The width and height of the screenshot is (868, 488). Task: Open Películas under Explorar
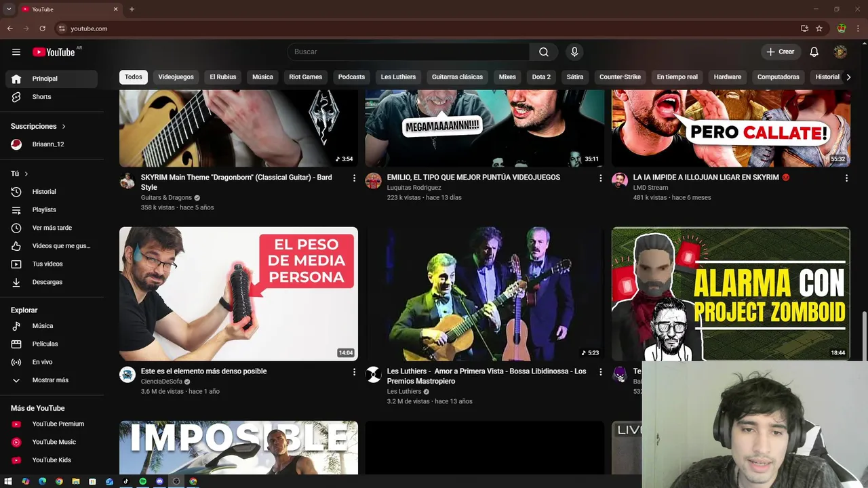tap(52, 344)
